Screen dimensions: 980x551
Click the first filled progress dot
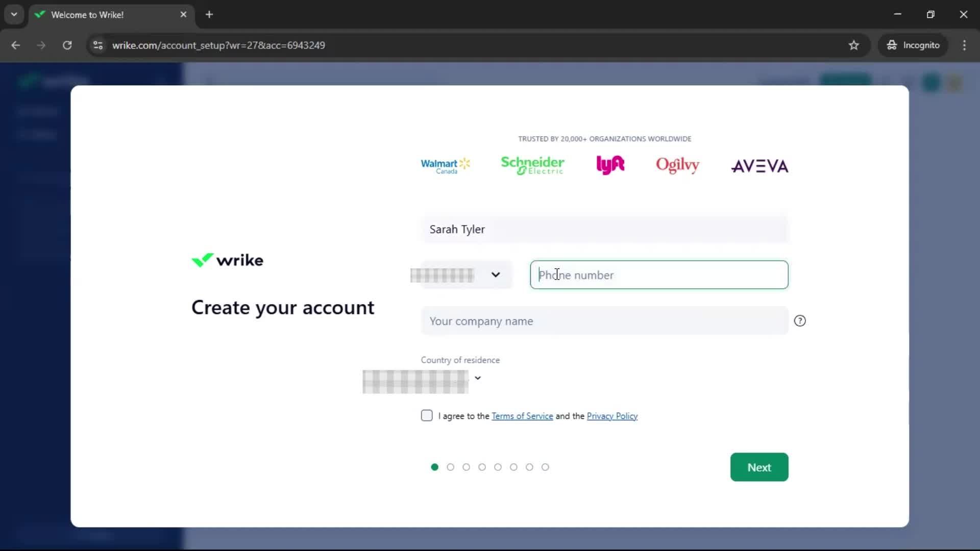pyautogui.click(x=434, y=467)
